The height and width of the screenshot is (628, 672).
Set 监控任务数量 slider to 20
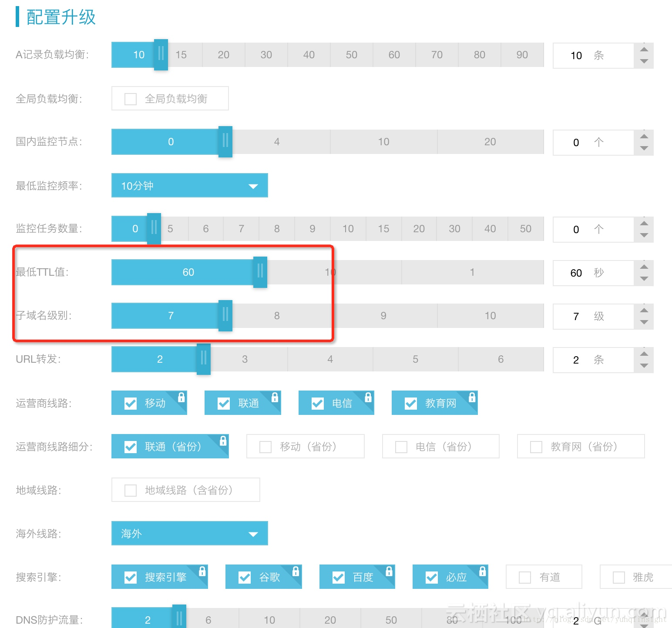coord(419,229)
